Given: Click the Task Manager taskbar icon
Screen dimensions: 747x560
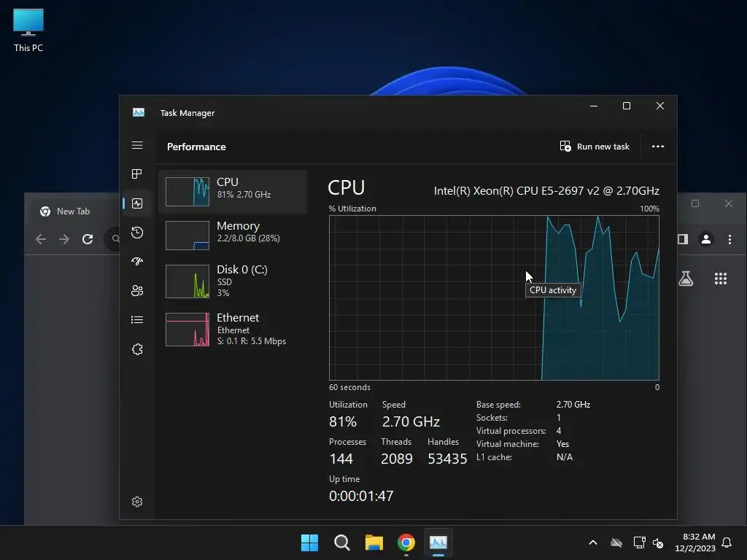Looking at the screenshot, I should tap(438, 542).
